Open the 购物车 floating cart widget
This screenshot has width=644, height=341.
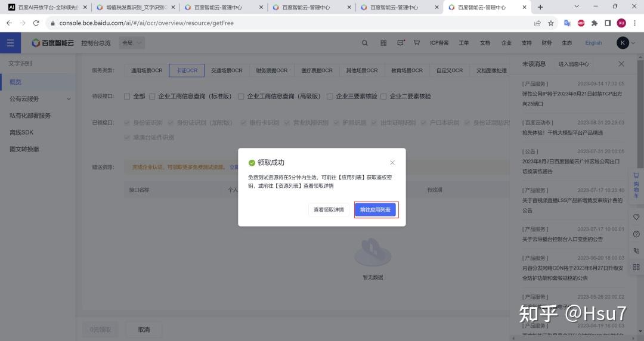tap(636, 185)
